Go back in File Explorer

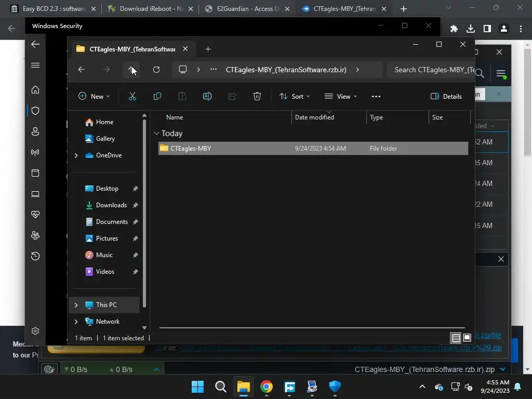point(82,70)
